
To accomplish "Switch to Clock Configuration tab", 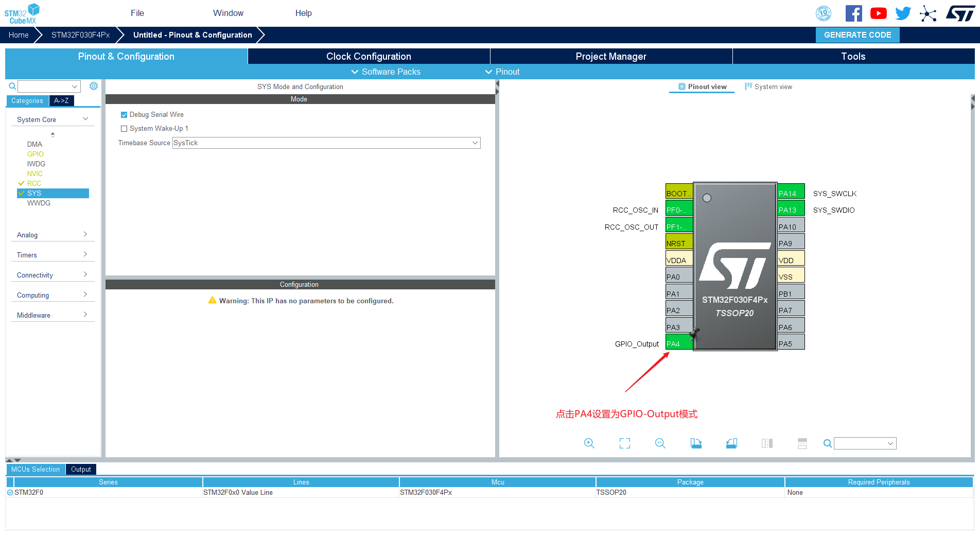I will coord(369,56).
